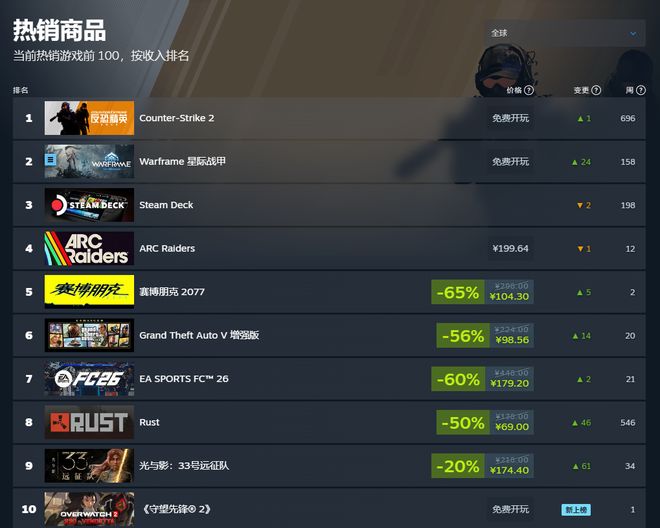
Task: Click 免费开玩 button for Counter-Strike 2
Action: 511,118
